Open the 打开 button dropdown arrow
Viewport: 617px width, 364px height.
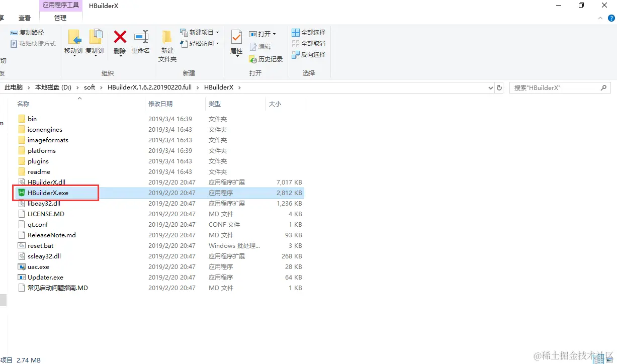[274, 33]
